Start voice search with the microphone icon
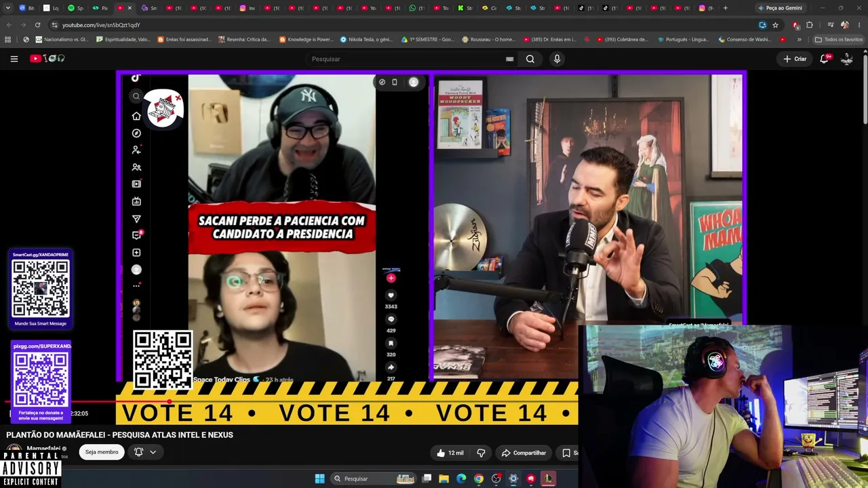Image resolution: width=868 pixels, height=488 pixels. (x=557, y=59)
